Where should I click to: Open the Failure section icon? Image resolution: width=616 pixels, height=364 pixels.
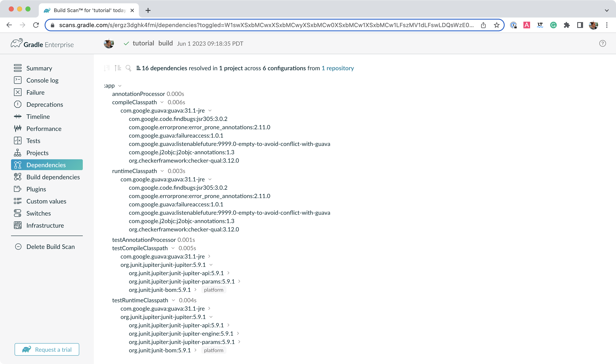click(18, 92)
